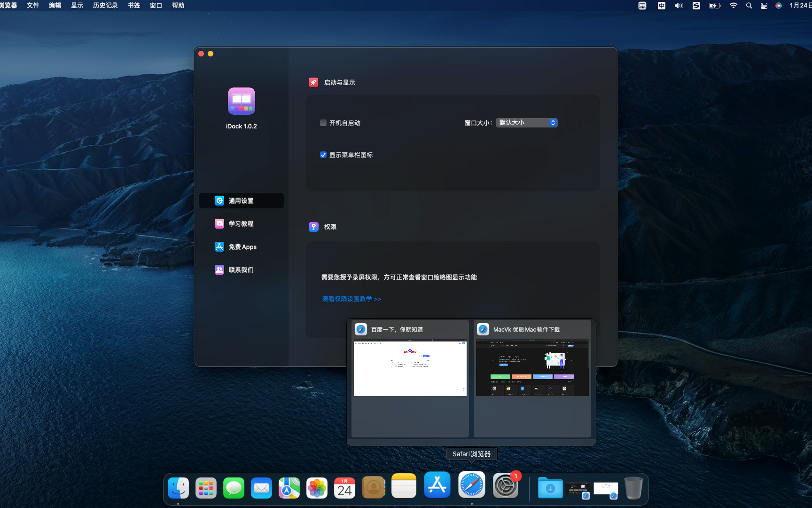Click minimized dark window in Dock
812x508 pixels.
pyautogui.click(x=578, y=489)
